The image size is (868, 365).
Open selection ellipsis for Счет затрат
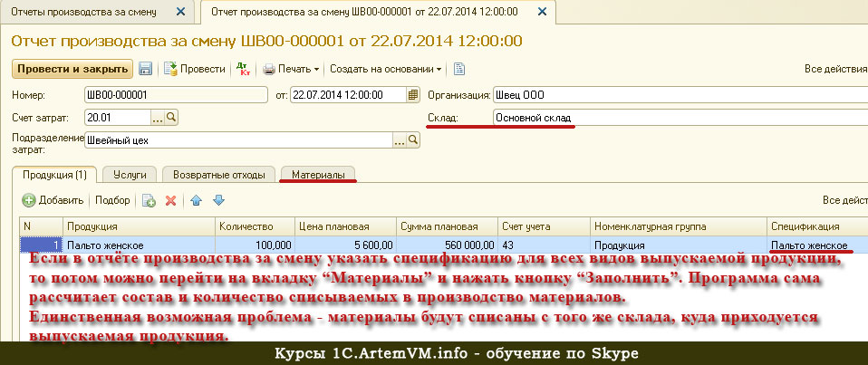(157, 117)
